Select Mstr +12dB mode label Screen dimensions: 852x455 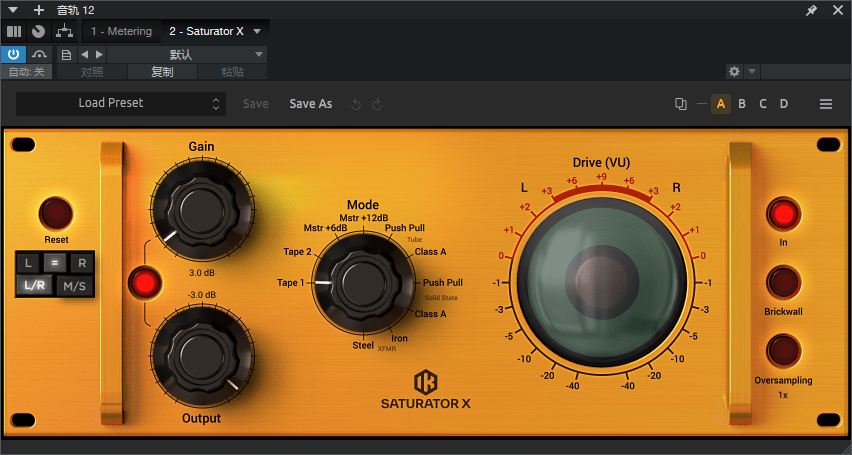coord(364,218)
